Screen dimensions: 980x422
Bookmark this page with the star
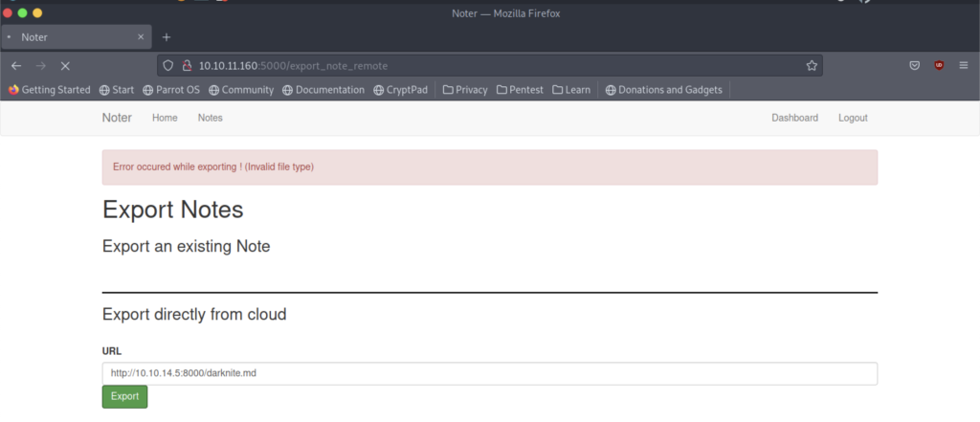tap(812, 66)
